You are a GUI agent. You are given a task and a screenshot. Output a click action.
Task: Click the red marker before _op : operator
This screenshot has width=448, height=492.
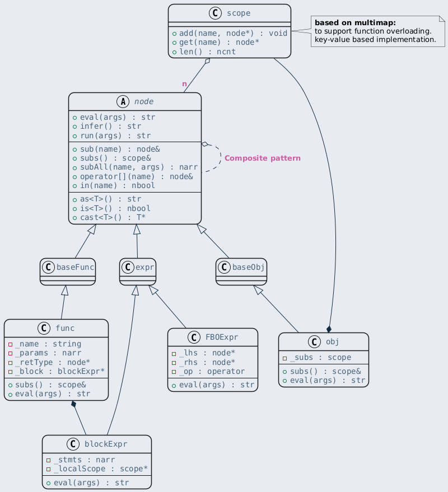point(174,372)
